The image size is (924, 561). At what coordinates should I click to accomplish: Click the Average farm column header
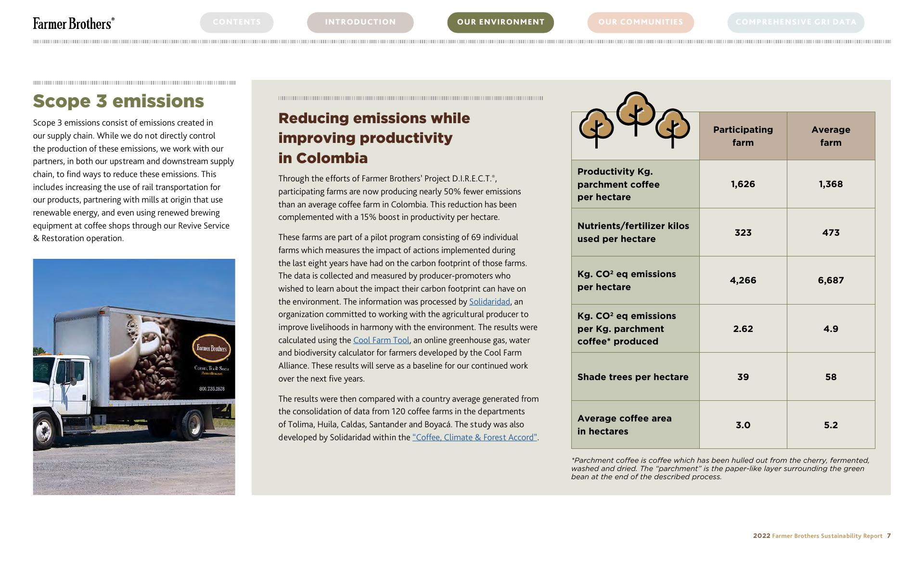tap(831, 136)
